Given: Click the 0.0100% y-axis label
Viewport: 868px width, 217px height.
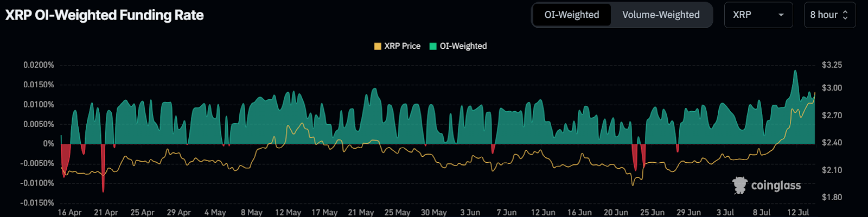Looking at the screenshot, I should point(39,104).
